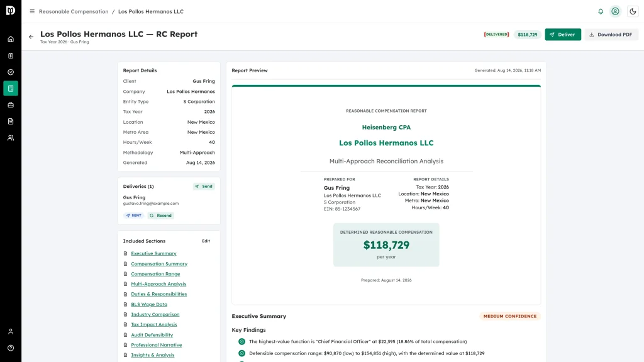Viewport: 644px width, 362px height.
Task: Click the Determined Reasonable Compensation $118,729 card
Action: (386, 245)
